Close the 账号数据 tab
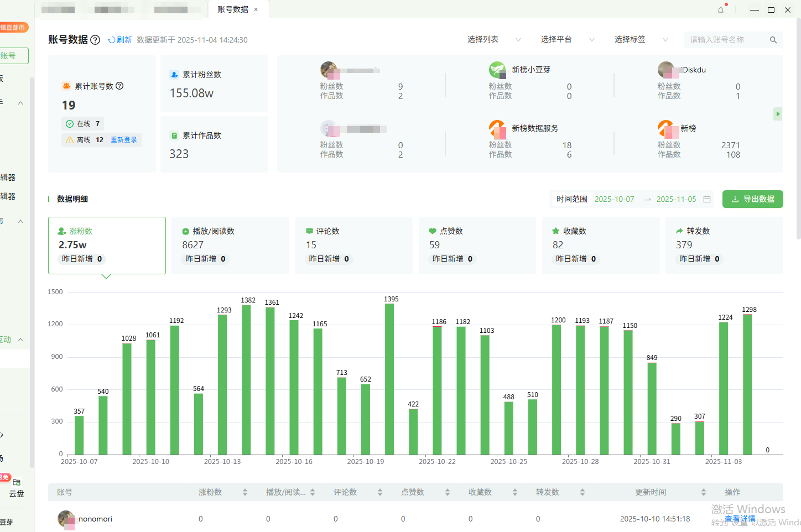The height and width of the screenshot is (532, 801). tap(256, 9)
